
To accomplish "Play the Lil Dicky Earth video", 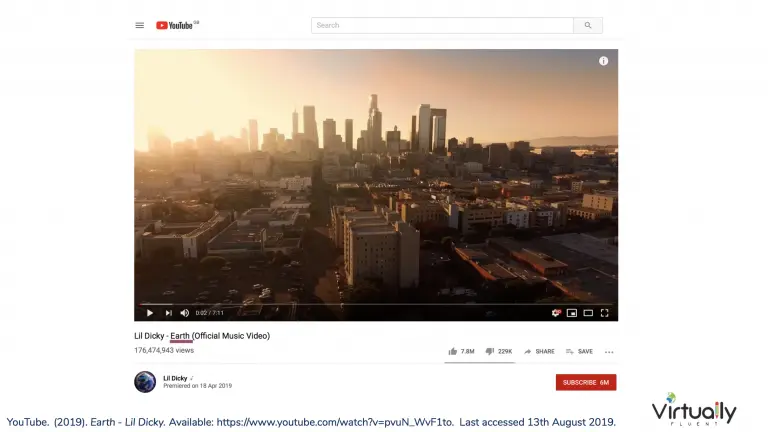I will pyautogui.click(x=150, y=313).
